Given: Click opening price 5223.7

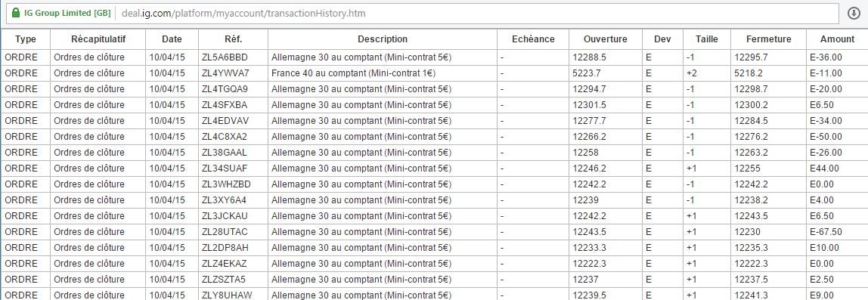Looking at the screenshot, I should 587,73.
